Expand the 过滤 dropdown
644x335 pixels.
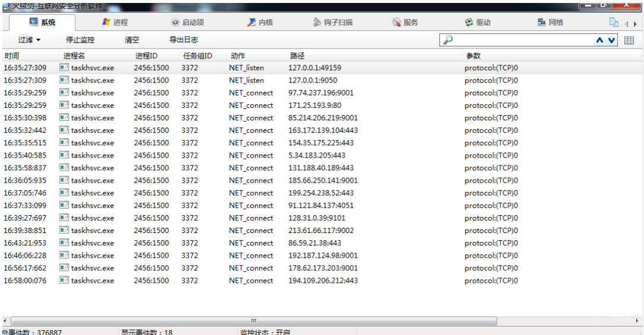[x=29, y=40]
